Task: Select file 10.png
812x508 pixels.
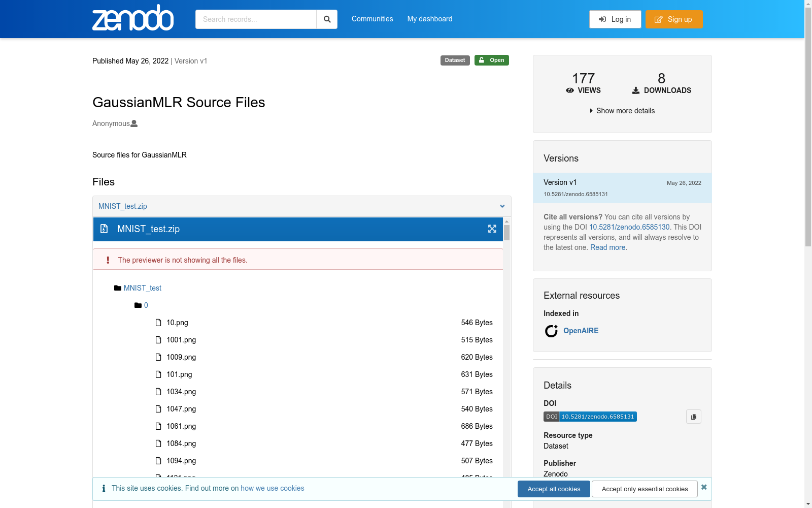Action: 177,323
